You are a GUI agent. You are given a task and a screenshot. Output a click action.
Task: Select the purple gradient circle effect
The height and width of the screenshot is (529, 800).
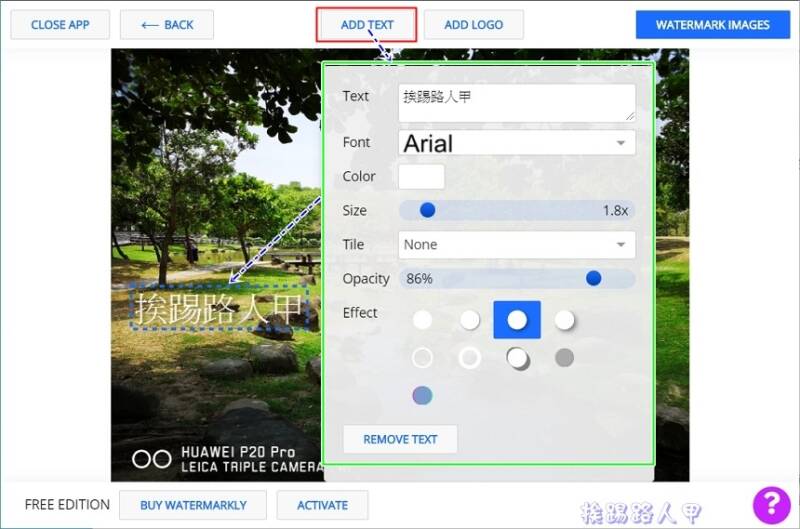(x=422, y=395)
